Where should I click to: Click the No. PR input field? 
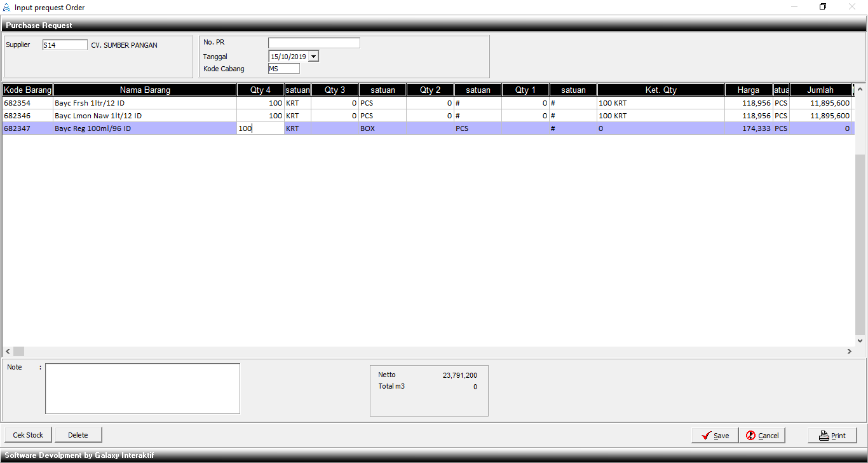point(314,43)
